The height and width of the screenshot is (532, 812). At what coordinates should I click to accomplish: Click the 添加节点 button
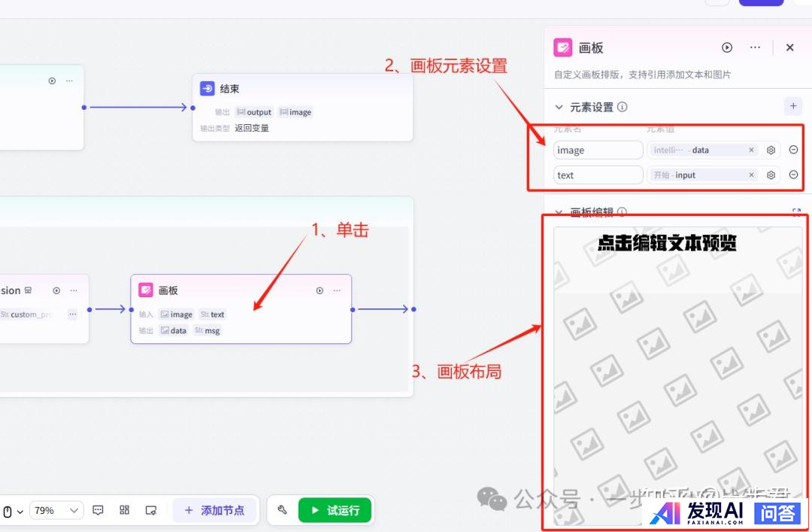tap(214, 510)
